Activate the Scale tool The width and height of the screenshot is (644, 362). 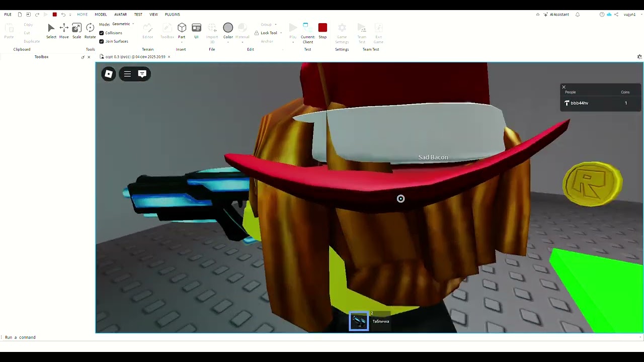(x=76, y=31)
